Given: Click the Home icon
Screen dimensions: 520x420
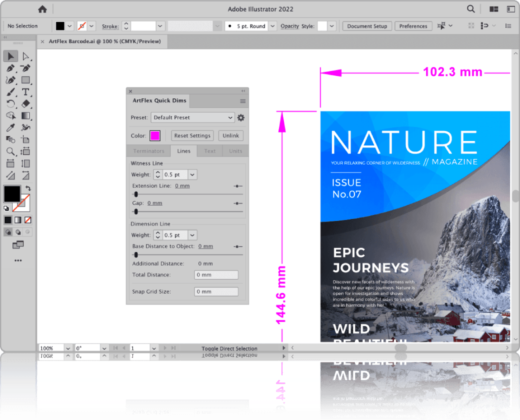Looking at the screenshot, I should pyautogui.click(x=42, y=9).
